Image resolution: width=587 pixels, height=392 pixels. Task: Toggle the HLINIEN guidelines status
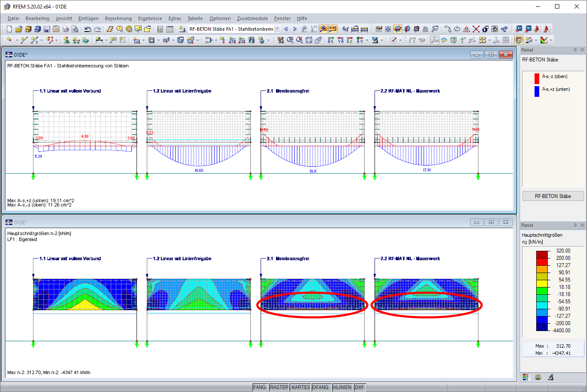coord(343,387)
